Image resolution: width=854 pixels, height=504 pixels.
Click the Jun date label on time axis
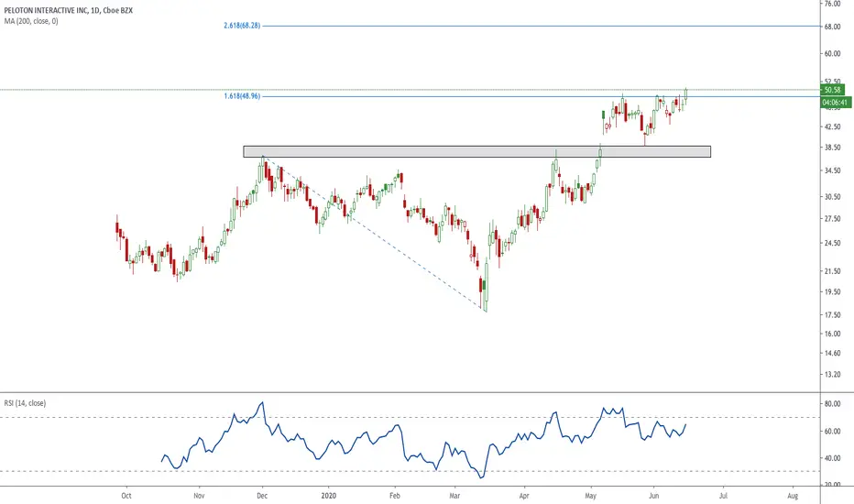[653, 495]
